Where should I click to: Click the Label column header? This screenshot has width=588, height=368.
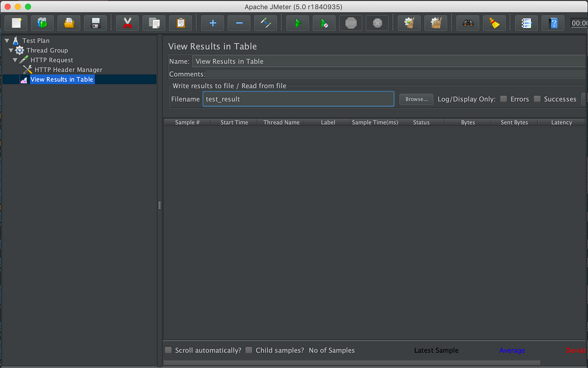(x=328, y=122)
